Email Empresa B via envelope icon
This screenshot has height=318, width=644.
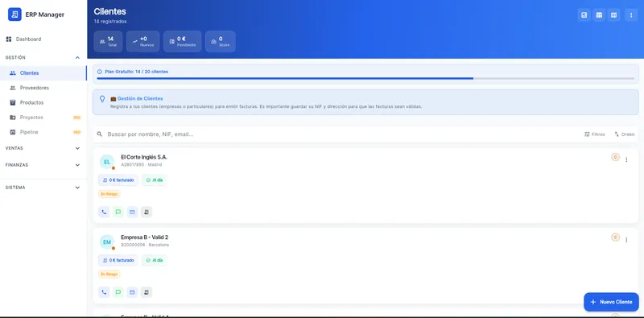132,292
